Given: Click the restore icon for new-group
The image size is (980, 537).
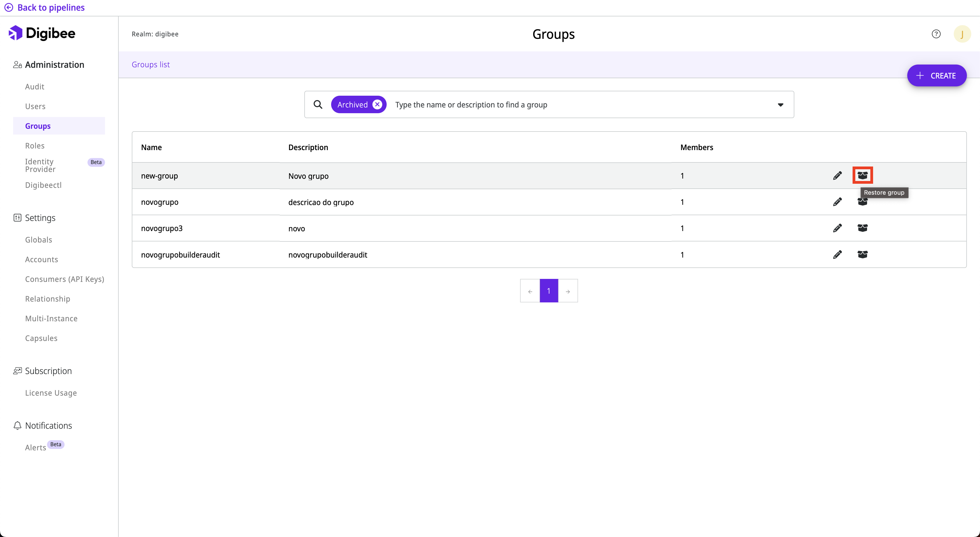Looking at the screenshot, I should pyautogui.click(x=862, y=175).
